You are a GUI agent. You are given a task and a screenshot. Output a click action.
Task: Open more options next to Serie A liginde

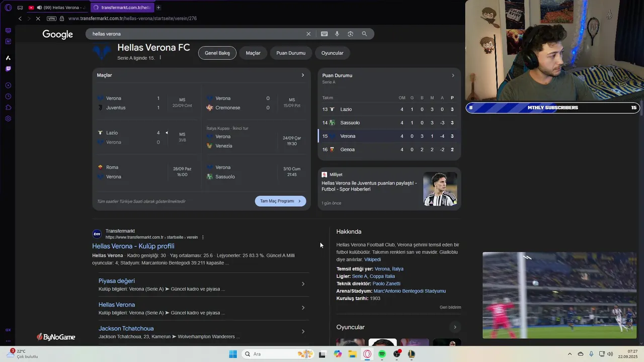click(160, 58)
